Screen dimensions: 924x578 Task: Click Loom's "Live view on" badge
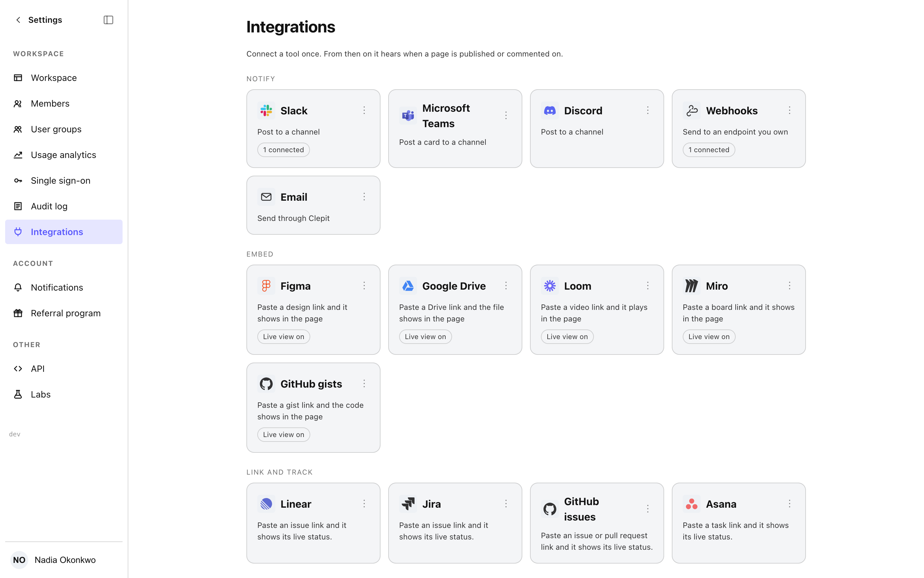(567, 337)
